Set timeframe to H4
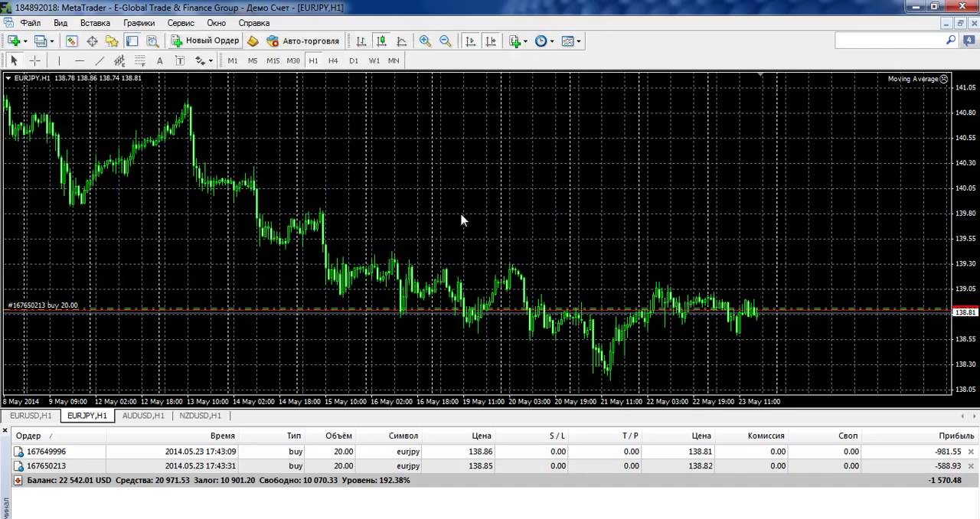 333,60
